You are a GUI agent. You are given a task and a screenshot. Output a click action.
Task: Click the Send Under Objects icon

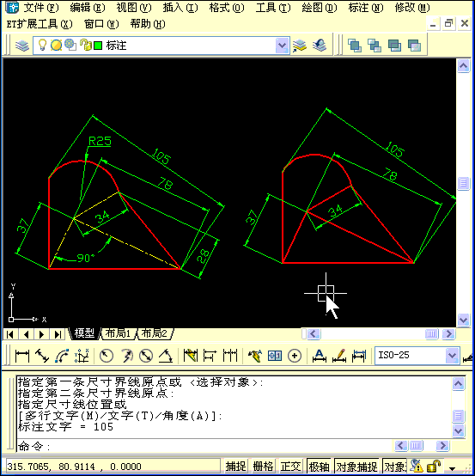coord(414,46)
